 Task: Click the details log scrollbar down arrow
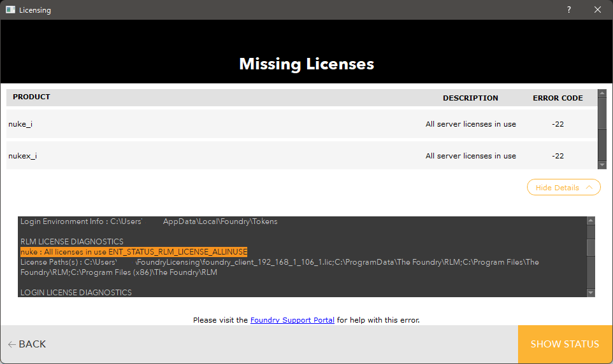coord(591,293)
